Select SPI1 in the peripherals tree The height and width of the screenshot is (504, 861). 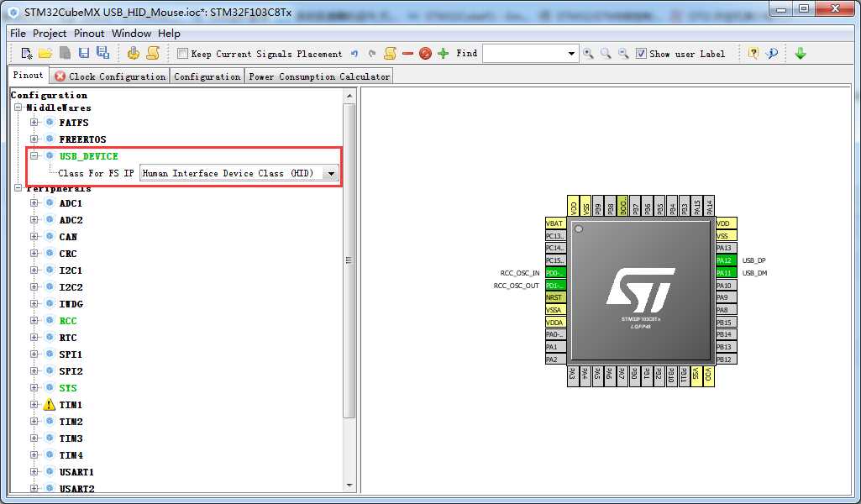pyautogui.click(x=71, y=354)
